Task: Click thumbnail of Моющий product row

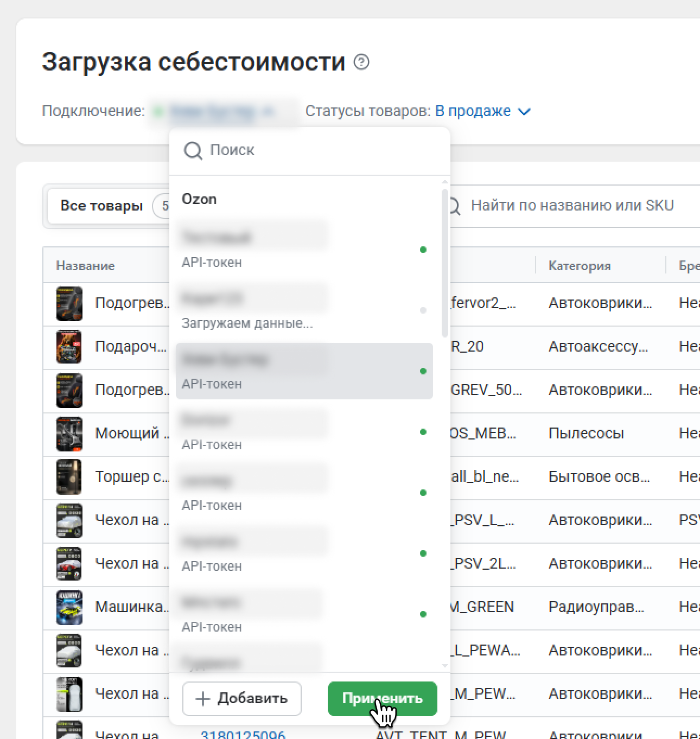Action: point(69,434)
